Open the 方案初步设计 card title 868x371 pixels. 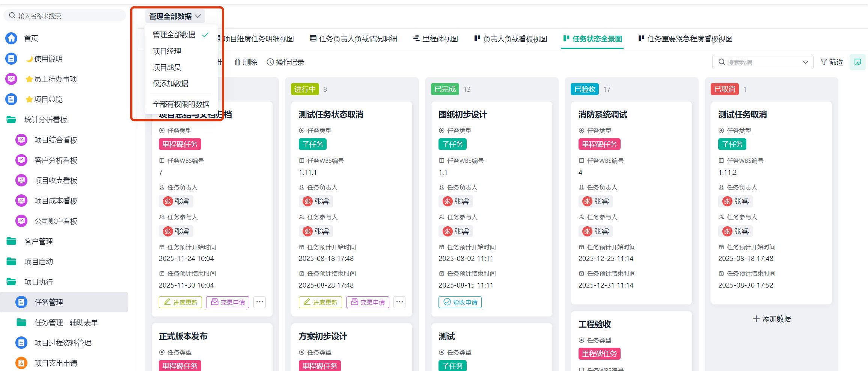pos(323,336)
